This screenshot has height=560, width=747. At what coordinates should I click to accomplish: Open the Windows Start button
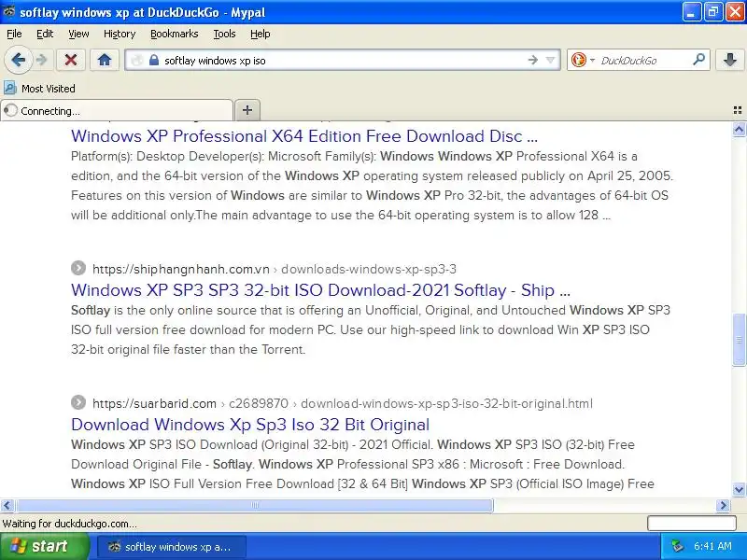[x=44, y=546]
